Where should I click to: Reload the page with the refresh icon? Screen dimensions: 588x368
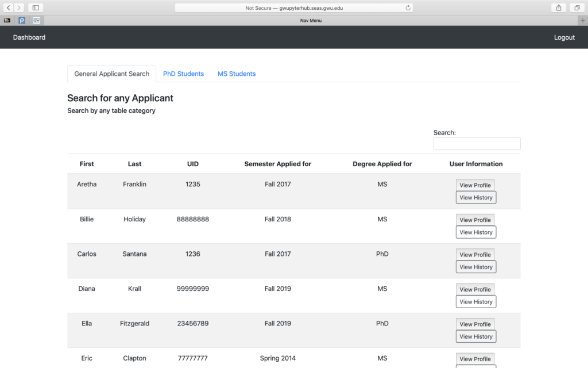pos(408,8)
